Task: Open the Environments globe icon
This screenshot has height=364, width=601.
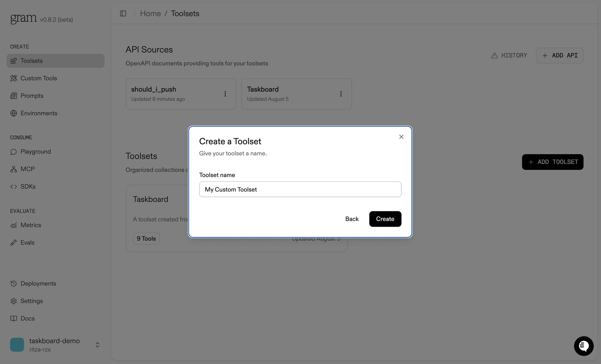Action: coord(13,113)
